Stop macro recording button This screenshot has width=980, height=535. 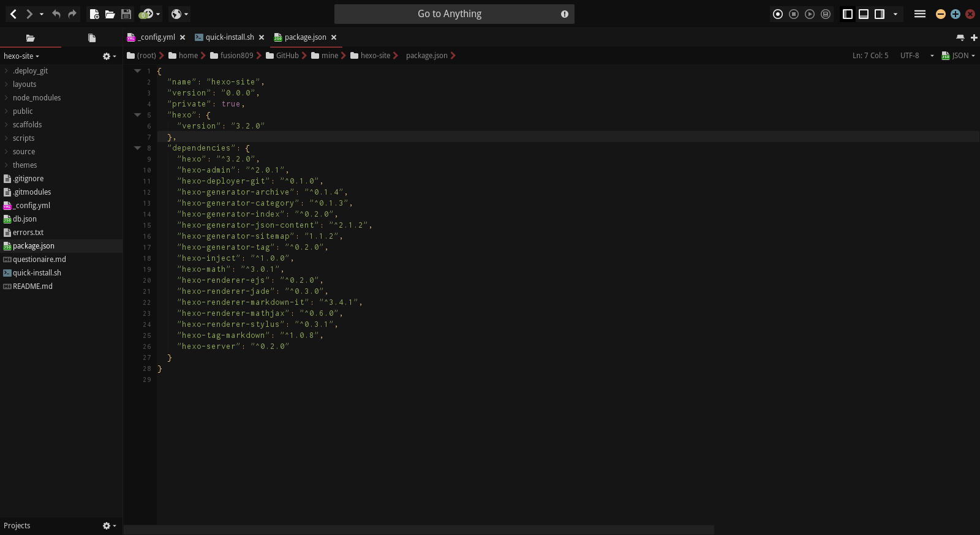pyautogui.click(x=794, y=13)
